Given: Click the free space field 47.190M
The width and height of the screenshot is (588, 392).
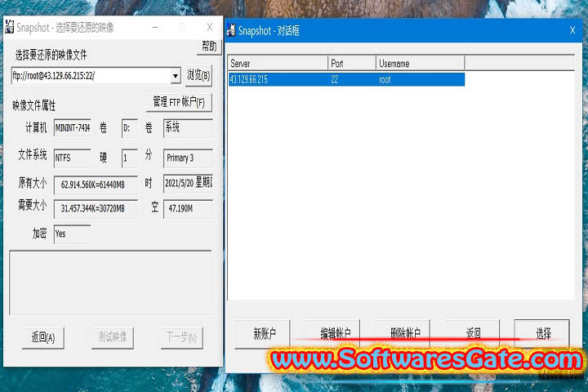Looking at the screenshot, I should pyautogui.click(x=188, y=208).
